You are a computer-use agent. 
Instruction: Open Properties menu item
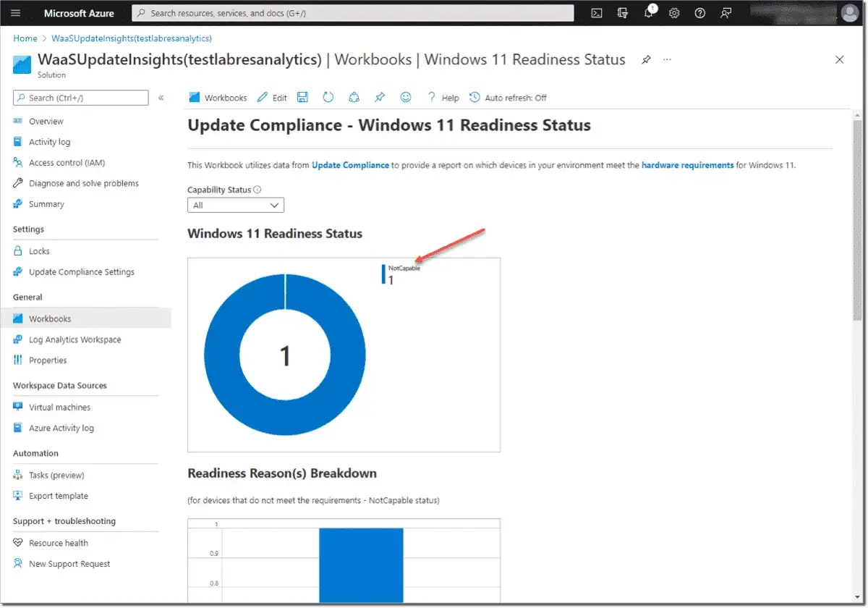click(x=48, y=360)
